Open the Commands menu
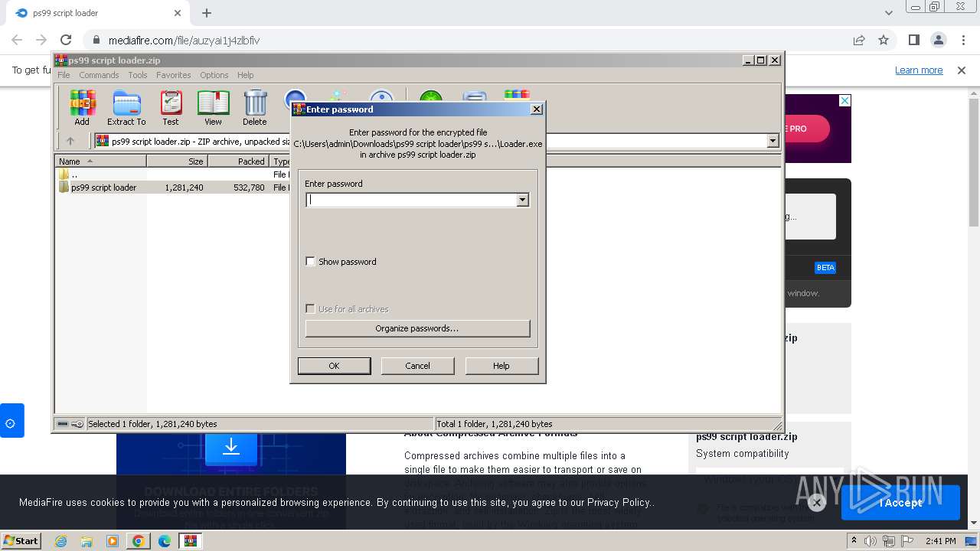The image size is (980, 551). point(99,75)
